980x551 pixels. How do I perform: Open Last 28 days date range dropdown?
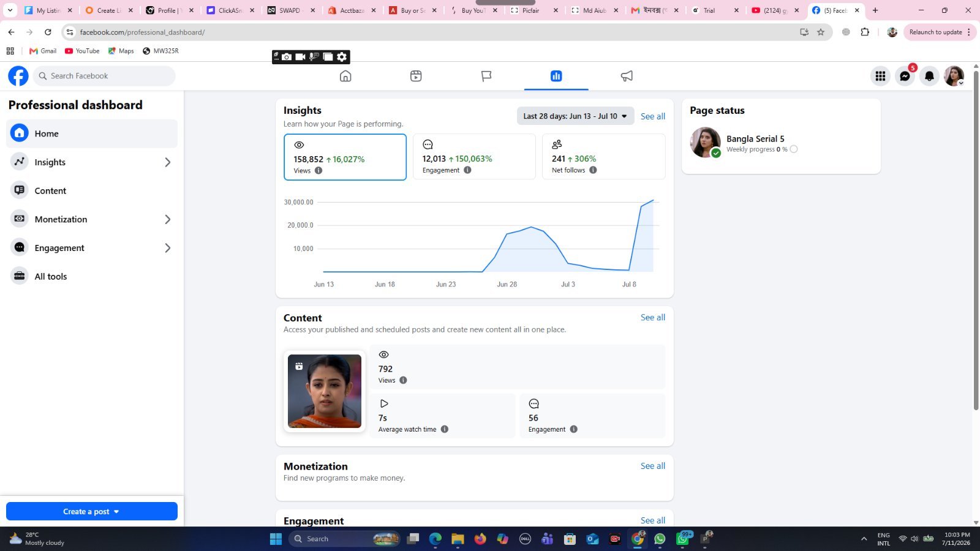[x=575, y=116]
